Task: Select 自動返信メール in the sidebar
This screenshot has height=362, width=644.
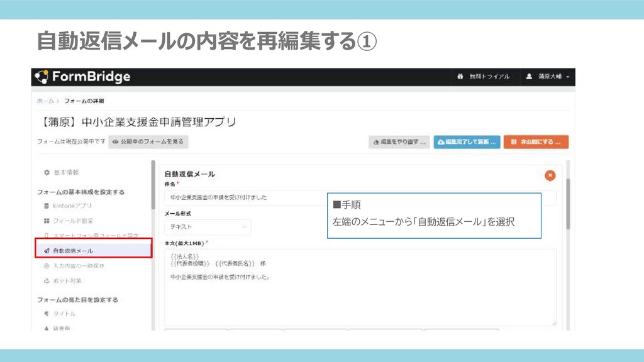Action: [x=94, y=250]
